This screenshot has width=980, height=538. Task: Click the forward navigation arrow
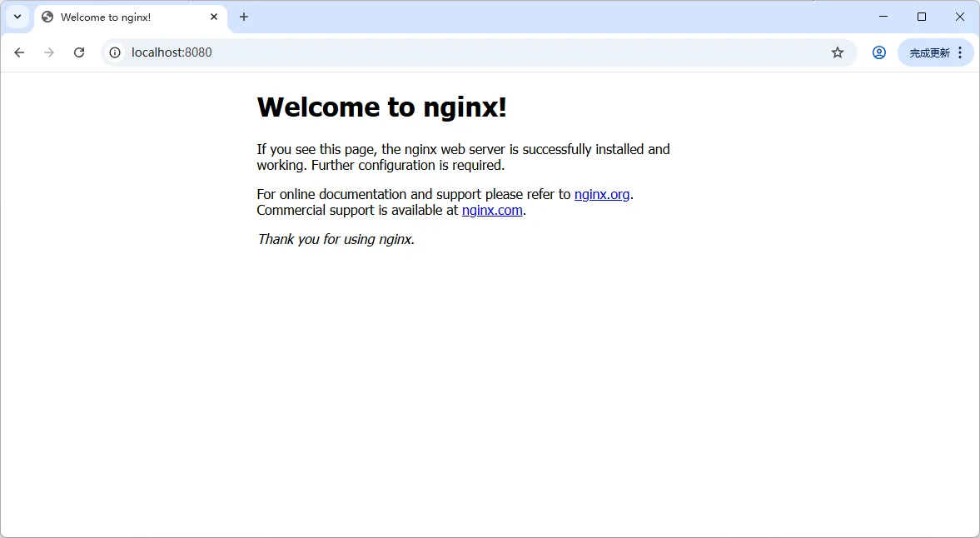(49, 52)
